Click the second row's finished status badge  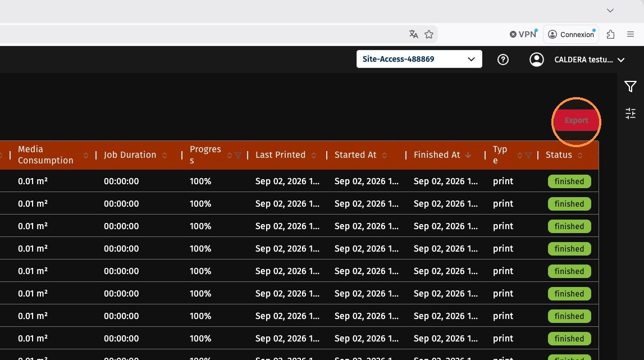point(569,204)
